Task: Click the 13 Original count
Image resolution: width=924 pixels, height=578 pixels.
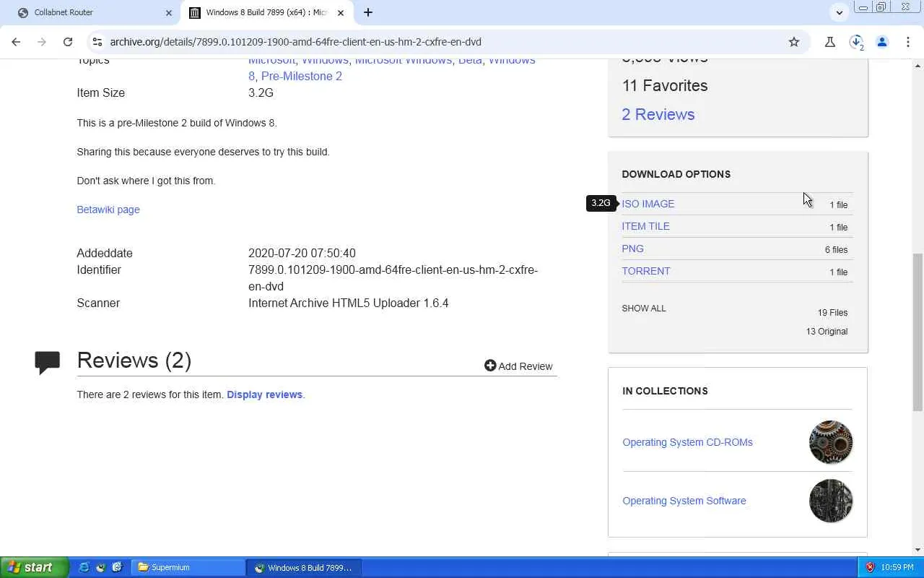Action: point(827,332)
